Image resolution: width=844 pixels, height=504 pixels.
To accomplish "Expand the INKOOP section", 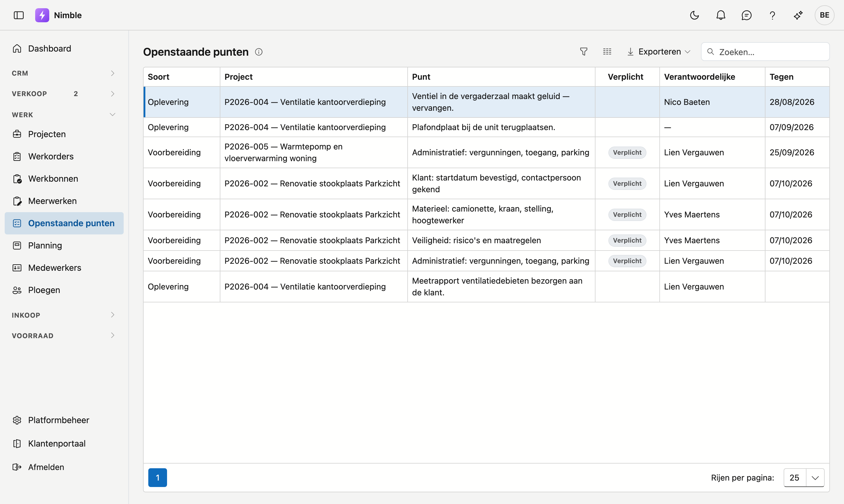I will (64, 315).
